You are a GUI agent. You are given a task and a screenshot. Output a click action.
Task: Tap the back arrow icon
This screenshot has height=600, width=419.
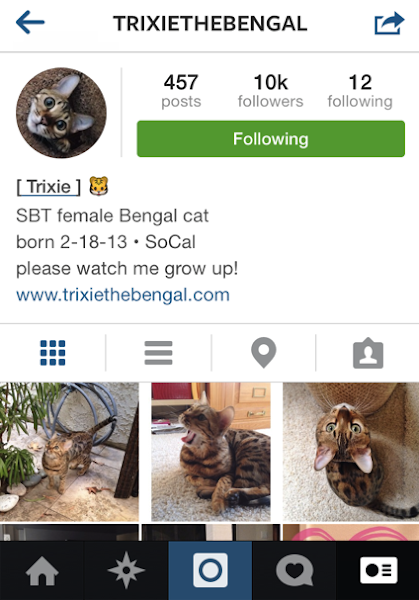pyautogui.click(x=30, y=23)
